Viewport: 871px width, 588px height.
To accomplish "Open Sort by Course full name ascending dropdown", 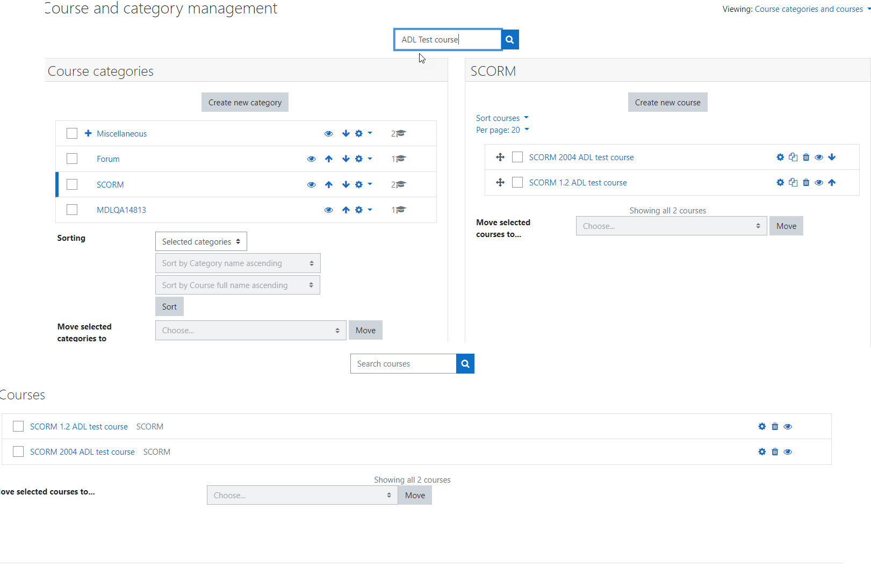I will tap(237, 285).
